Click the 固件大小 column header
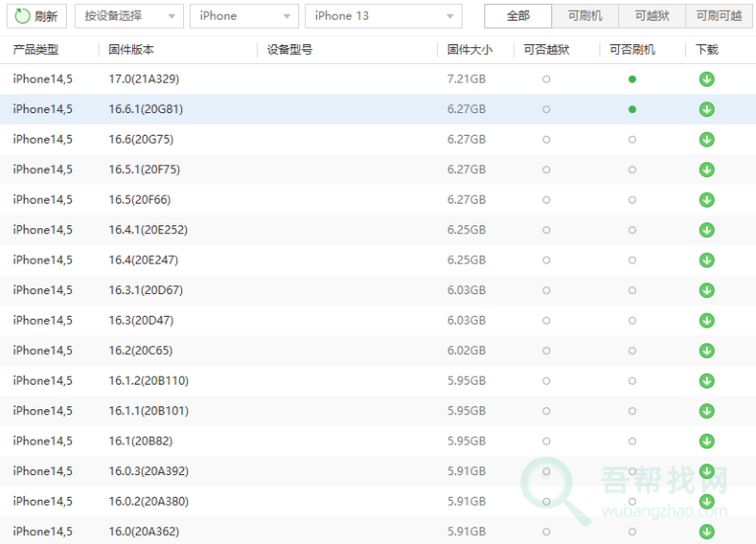The image size is (756, 544). 470,50
